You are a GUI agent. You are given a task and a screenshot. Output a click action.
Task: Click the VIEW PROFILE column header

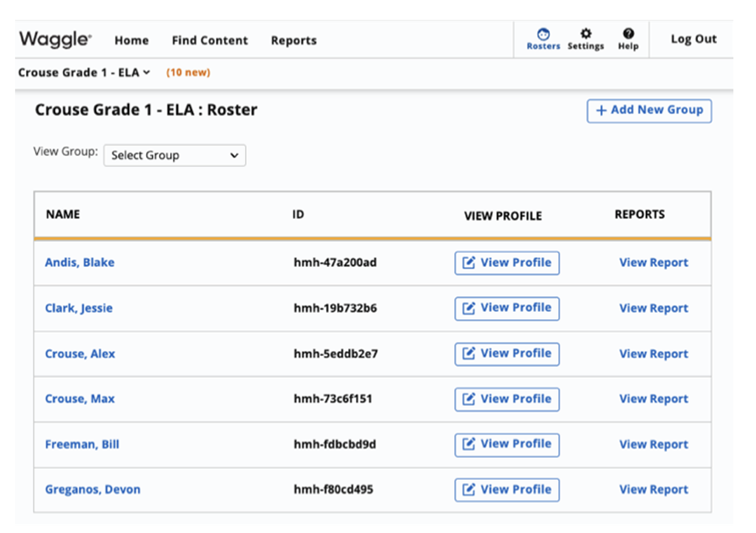pyautogui.click(x=503, y=216)
